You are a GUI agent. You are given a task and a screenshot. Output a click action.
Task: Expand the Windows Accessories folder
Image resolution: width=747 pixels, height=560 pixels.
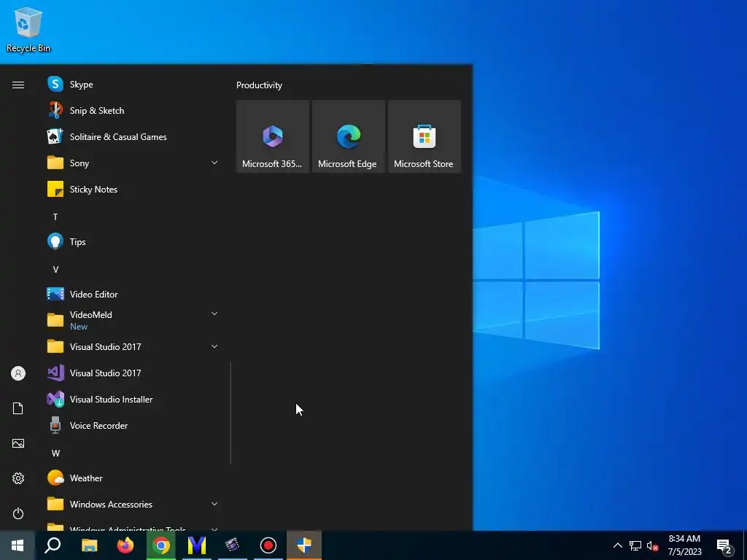pos(133,504)
